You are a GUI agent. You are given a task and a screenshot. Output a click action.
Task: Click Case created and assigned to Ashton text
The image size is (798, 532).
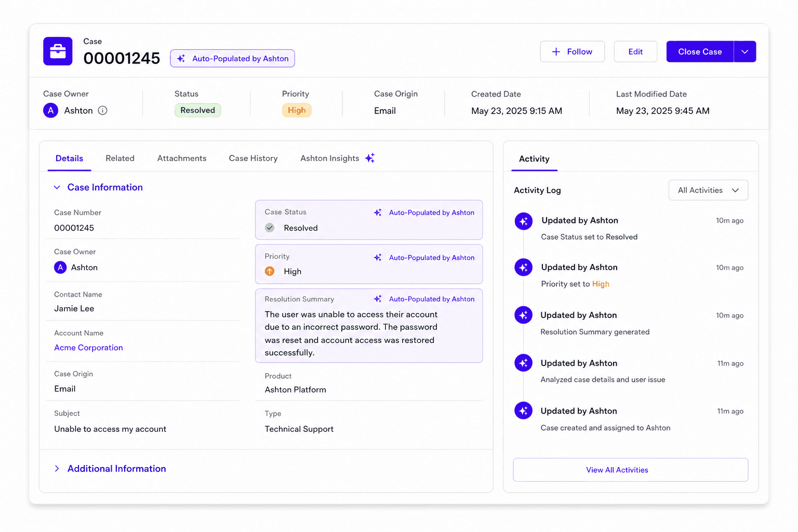pos(605,428)
